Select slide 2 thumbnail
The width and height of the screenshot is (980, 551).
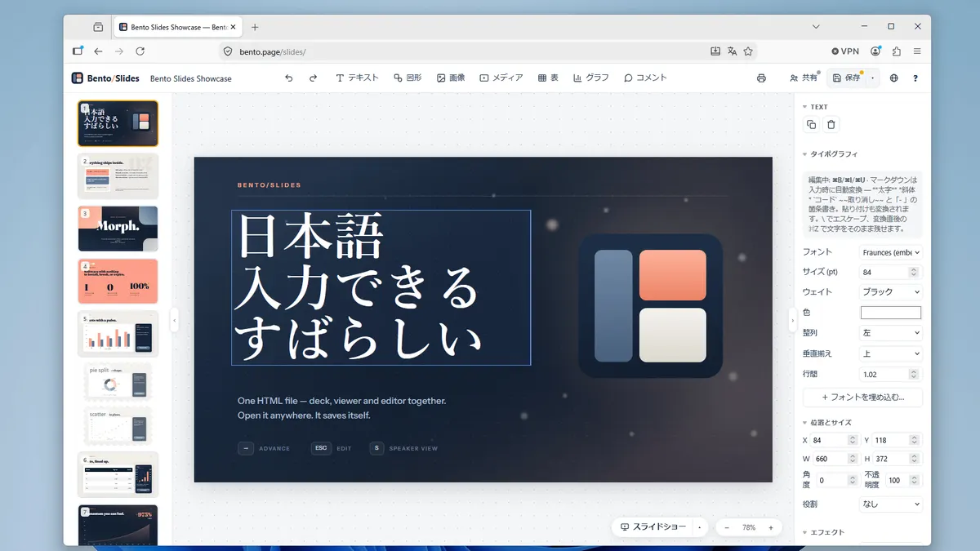[x=118, y=176]
